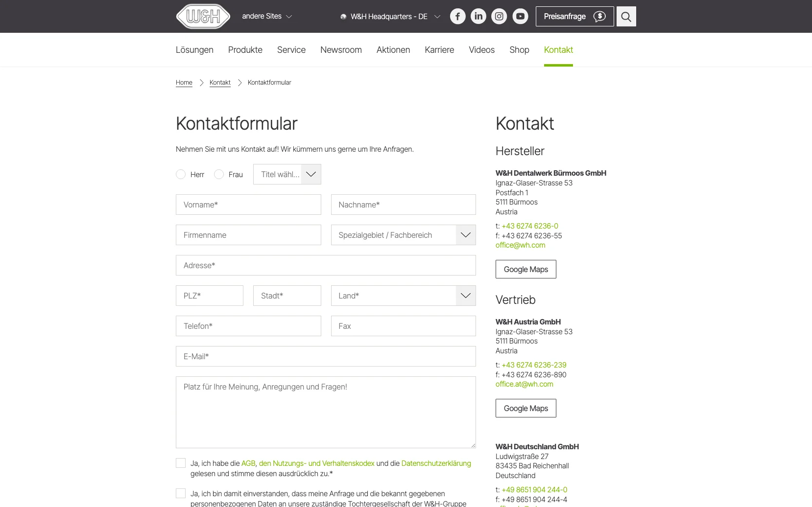Open the Spezialgebiet / Fachbereich dropdown

[x=404, y=235]
